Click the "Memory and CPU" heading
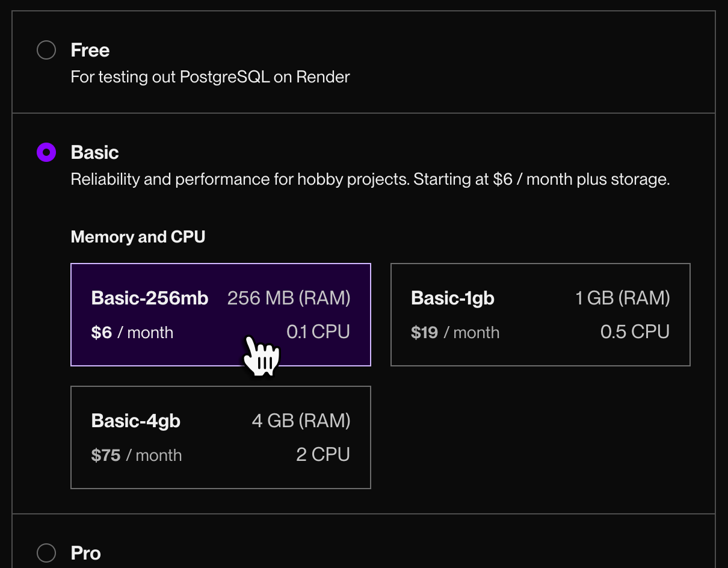The image size is (728, 568). tap(138, 237)
